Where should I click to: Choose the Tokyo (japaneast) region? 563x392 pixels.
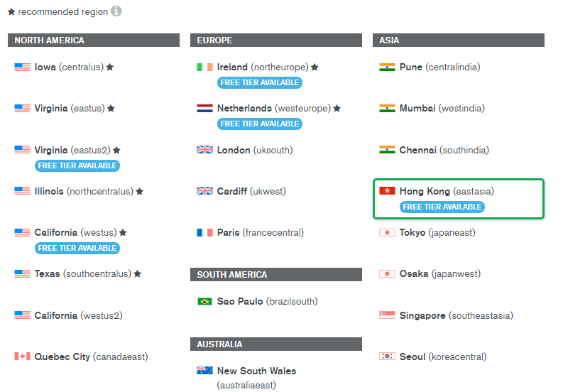(437, 233)
